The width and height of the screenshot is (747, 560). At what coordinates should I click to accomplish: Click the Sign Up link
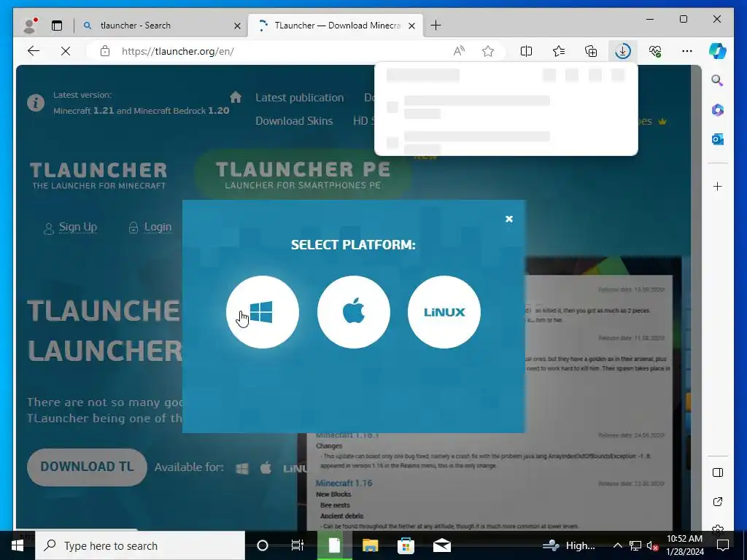(77, 227)
